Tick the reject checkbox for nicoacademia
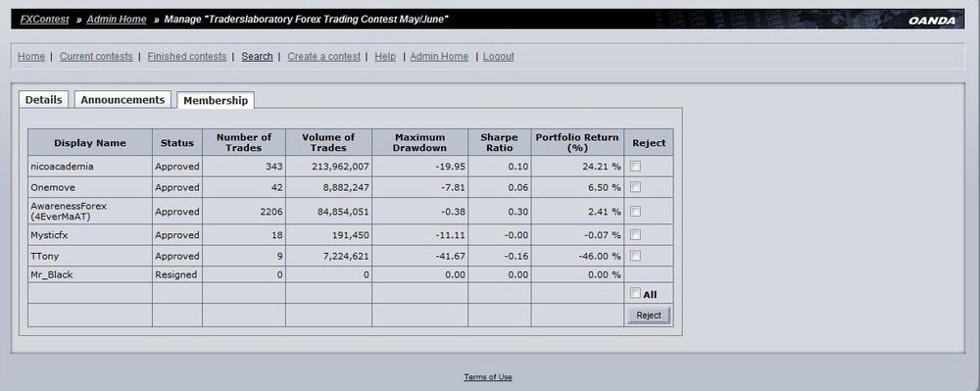The height and width of the screenshot is (391, 980). pos(636,167)
